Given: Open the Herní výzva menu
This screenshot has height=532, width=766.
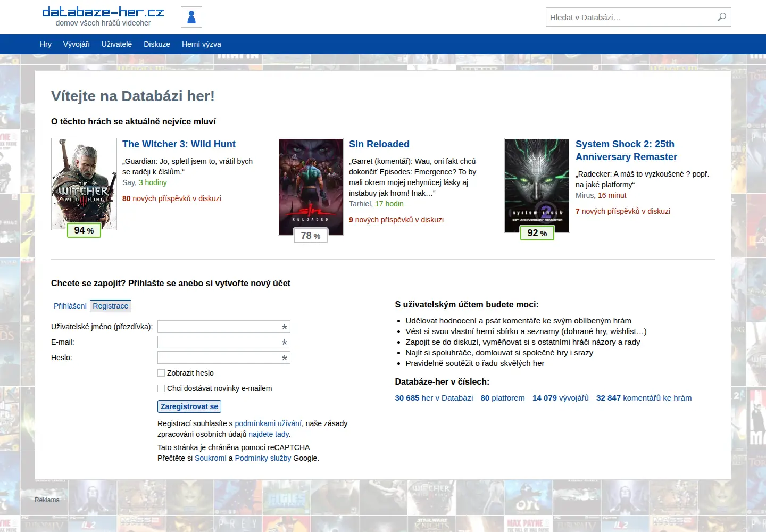Looking at the screenshot, I should pyautogui.click(x=202, y=44).
